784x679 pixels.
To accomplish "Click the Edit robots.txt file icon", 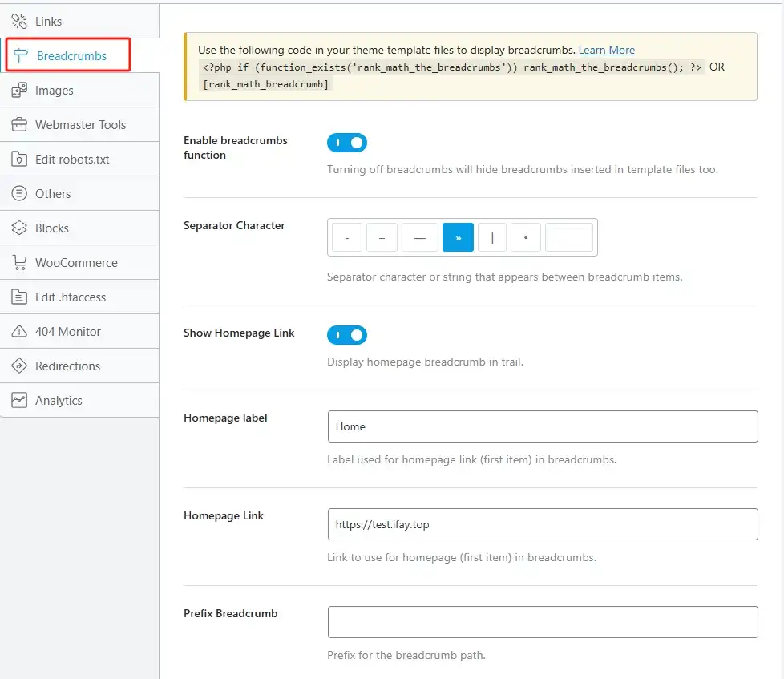I will click(19, 159).
